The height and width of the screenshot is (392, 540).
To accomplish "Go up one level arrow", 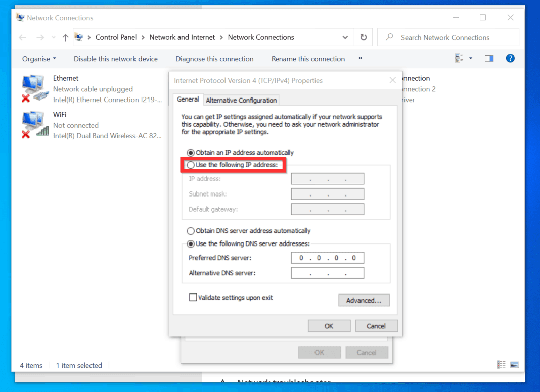I will pyautogui.click(x=65, y=37).
